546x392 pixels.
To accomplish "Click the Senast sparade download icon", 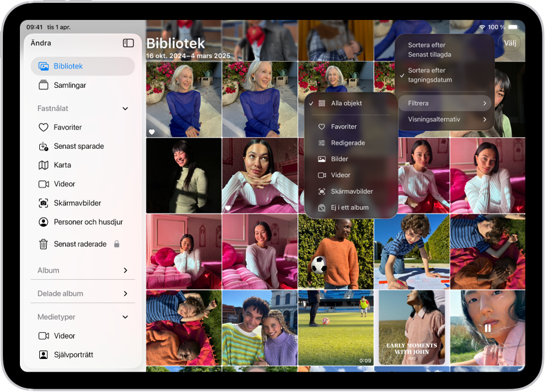I will (x=44, y=146).
